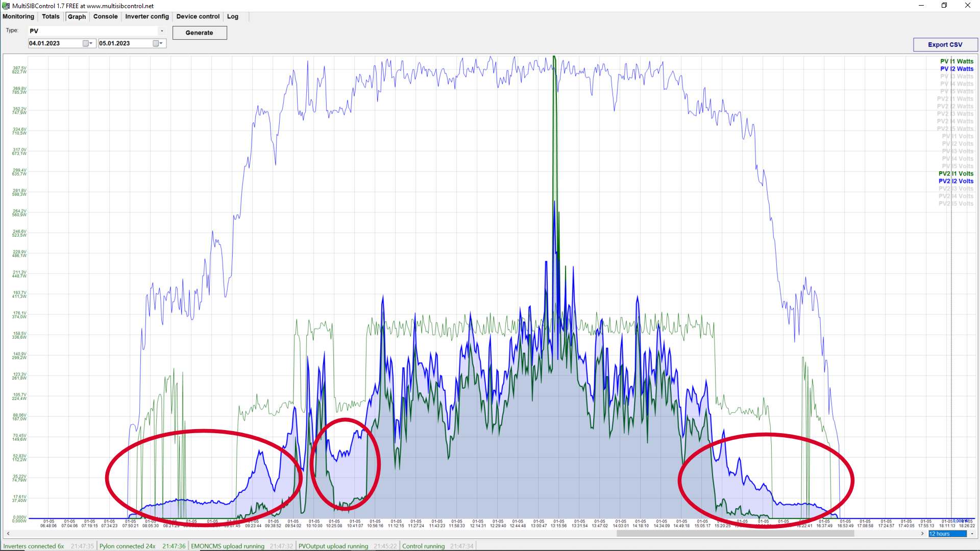Hide the PV2 I1 Volts series
The height and width of the screenshot is (551, 980).
955,173
